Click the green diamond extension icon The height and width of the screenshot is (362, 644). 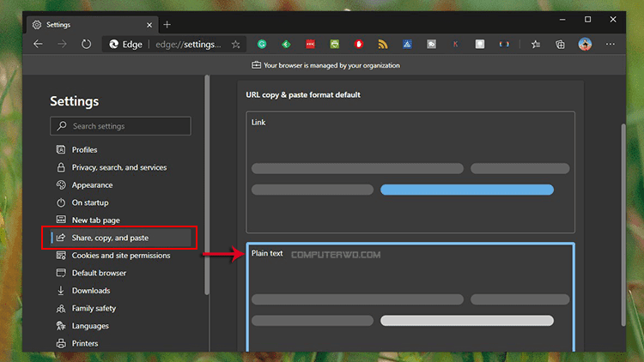click(x=286, y=44)
